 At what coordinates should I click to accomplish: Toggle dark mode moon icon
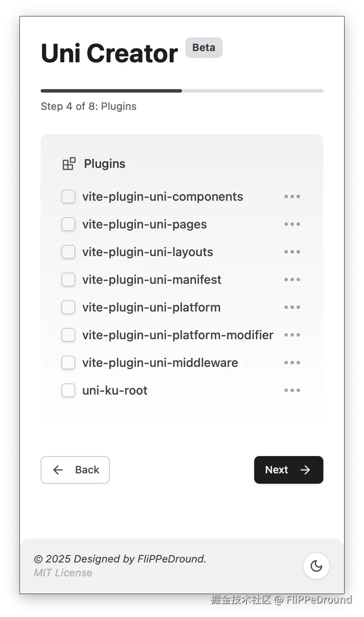pyautogui.click(x=316, y=566)
